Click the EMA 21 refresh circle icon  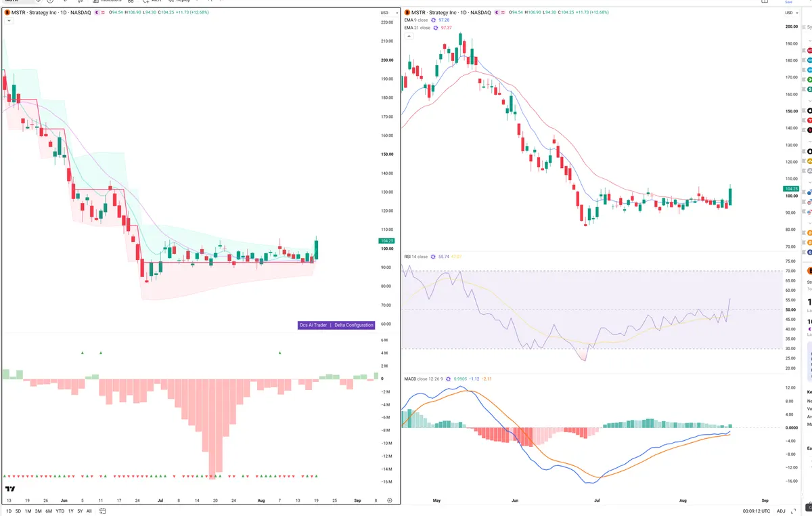tap(436, 28)
